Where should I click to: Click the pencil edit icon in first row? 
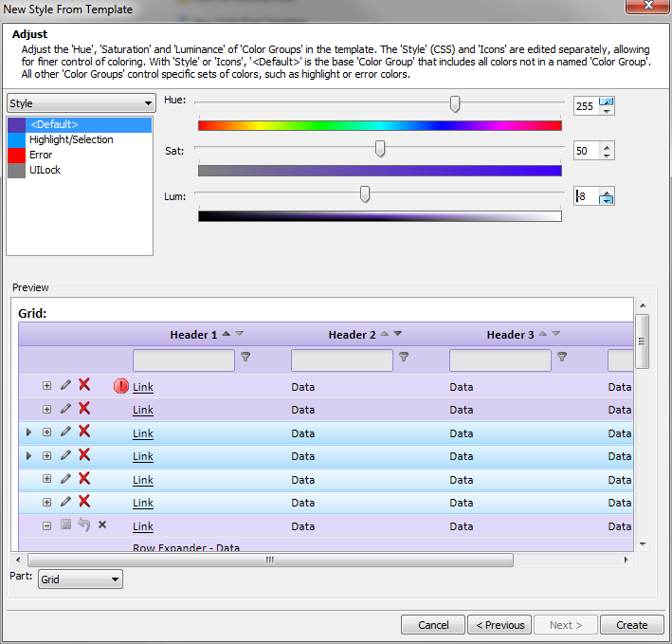tap(65, 385)
